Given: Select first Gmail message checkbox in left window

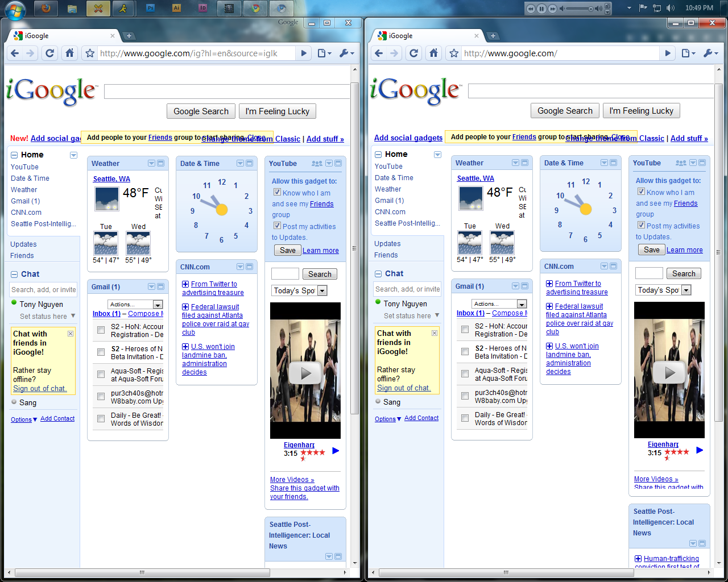Looking at the screenshot, I should [101, 330].
